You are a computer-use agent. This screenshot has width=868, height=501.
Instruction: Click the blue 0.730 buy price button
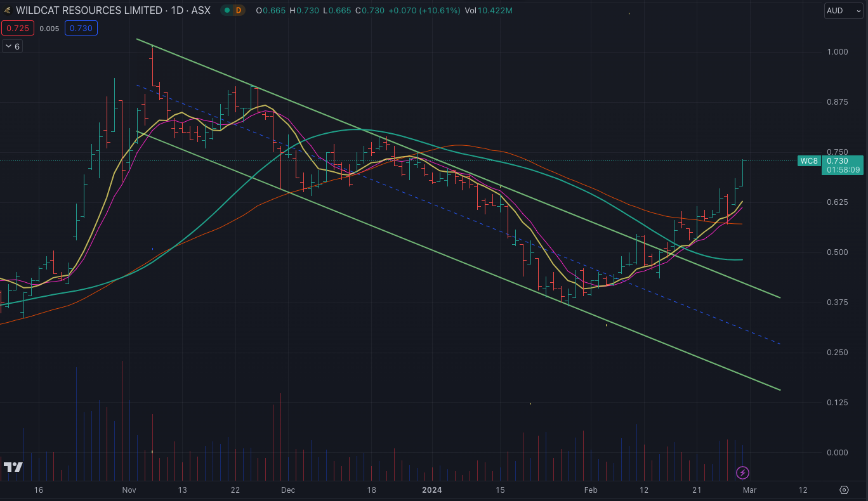[x=81, y=29]
